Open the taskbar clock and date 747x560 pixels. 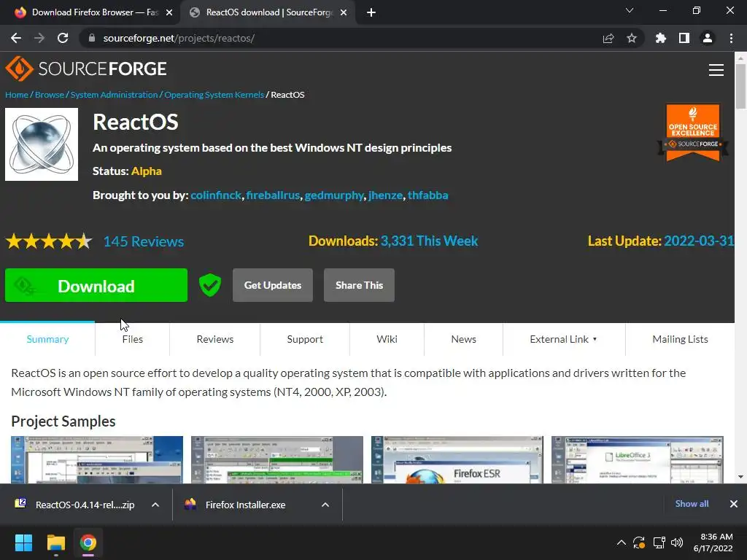click(x=713, y=542)
